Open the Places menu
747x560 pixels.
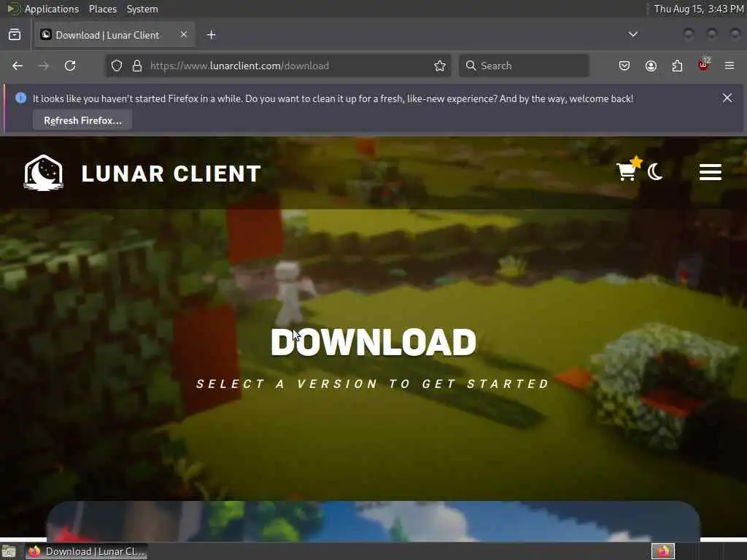pyautogui.click(x=102, y=9)
